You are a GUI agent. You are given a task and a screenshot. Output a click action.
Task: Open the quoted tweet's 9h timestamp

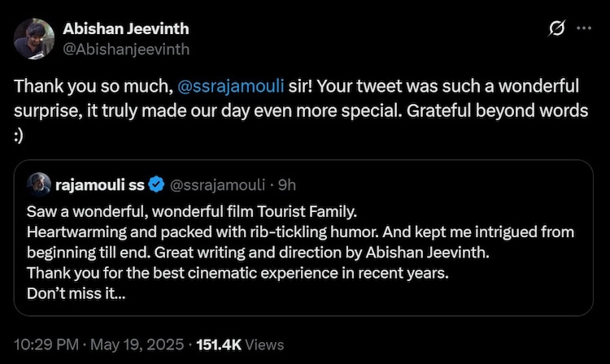coord(287,184)
